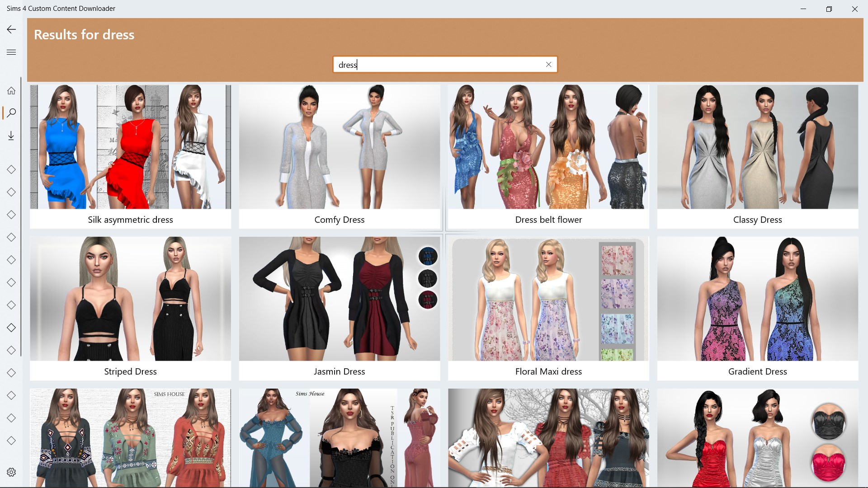Viewport: 868px width, 488px height.
Task: Open Settings gear icon at bottom
Action: [11, 472]
